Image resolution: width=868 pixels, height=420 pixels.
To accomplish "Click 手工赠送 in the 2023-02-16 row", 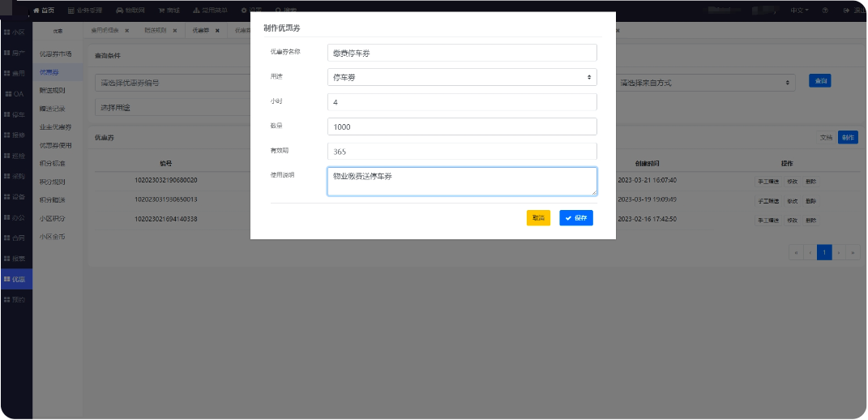I will tap(768, 220).
